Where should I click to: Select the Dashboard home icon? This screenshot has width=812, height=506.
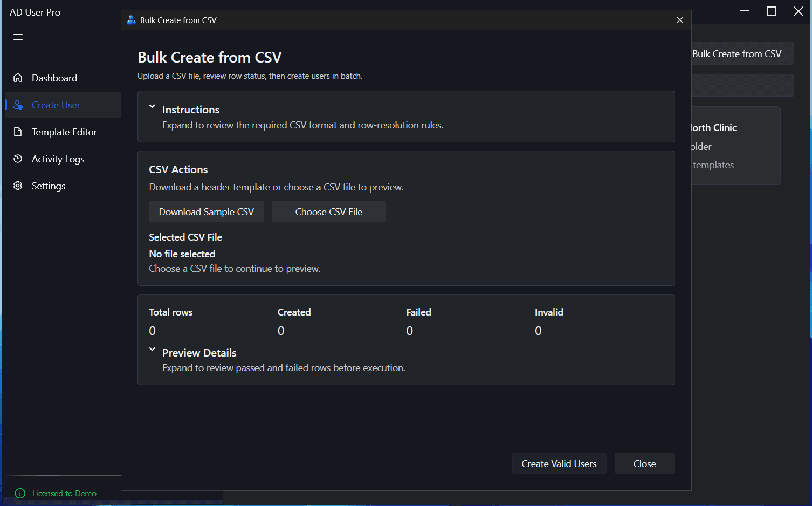tap(18, 78)
